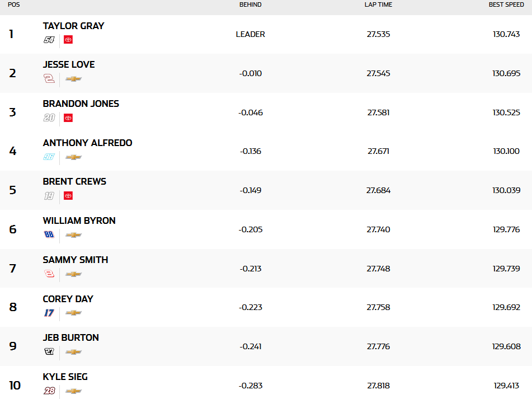Click Kyle Sieg's number 28 badge

tap(49, 391)
